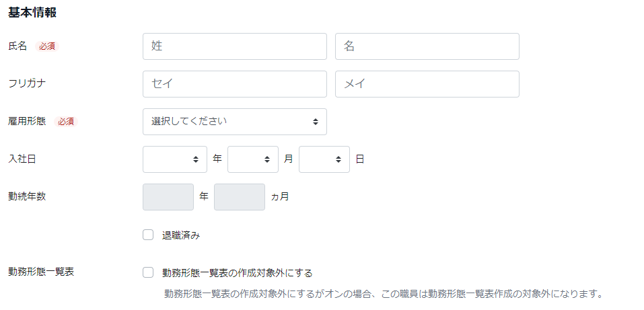Click the 名 first name input field
Screen dimensions: 644x310
(427, 46)
